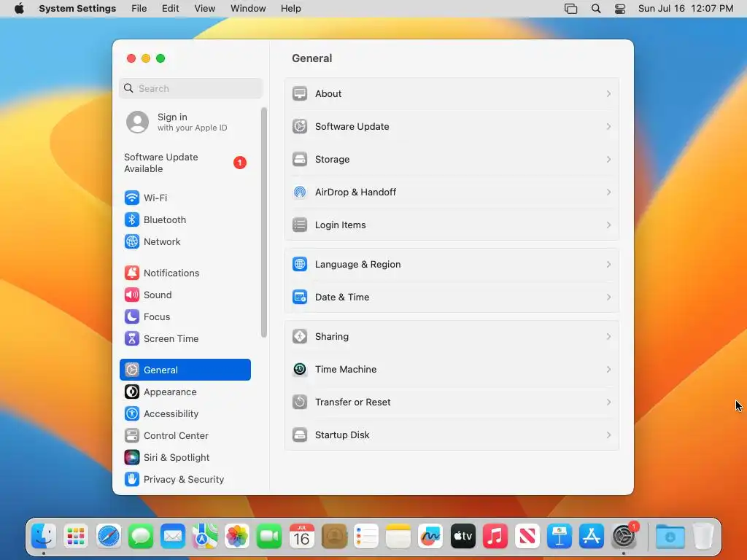Select General in the sidebar
Viewport: 747px width, 560px height.
click(185, 370)
